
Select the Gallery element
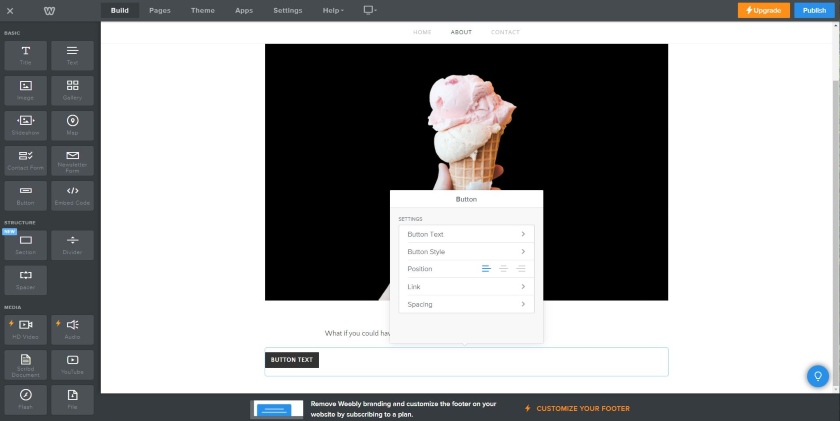coord(72,91)
